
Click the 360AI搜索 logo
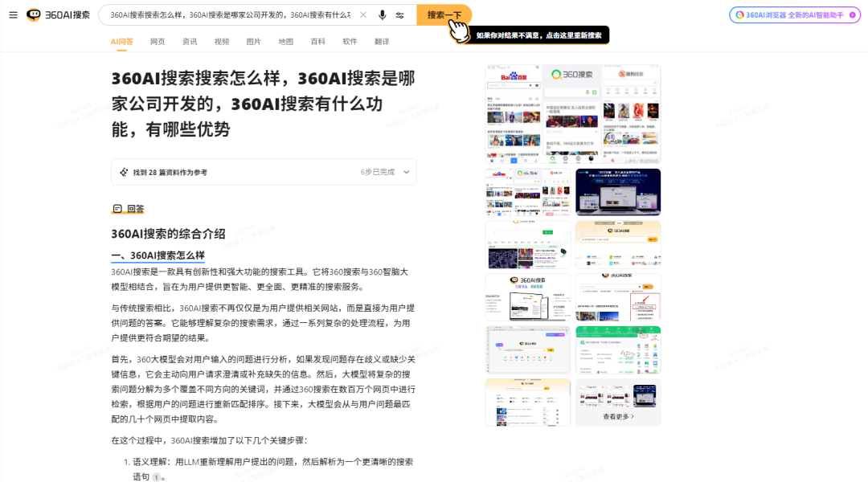58,15
